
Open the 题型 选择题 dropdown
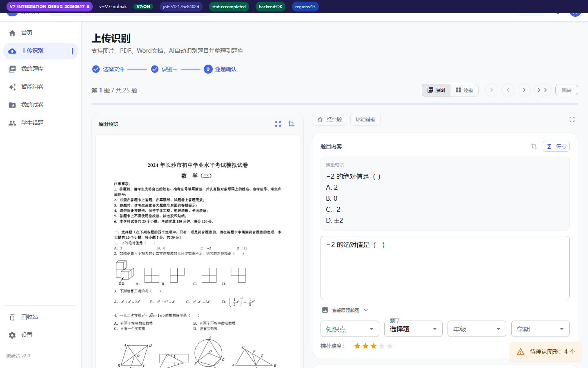[x=413, y=329]
